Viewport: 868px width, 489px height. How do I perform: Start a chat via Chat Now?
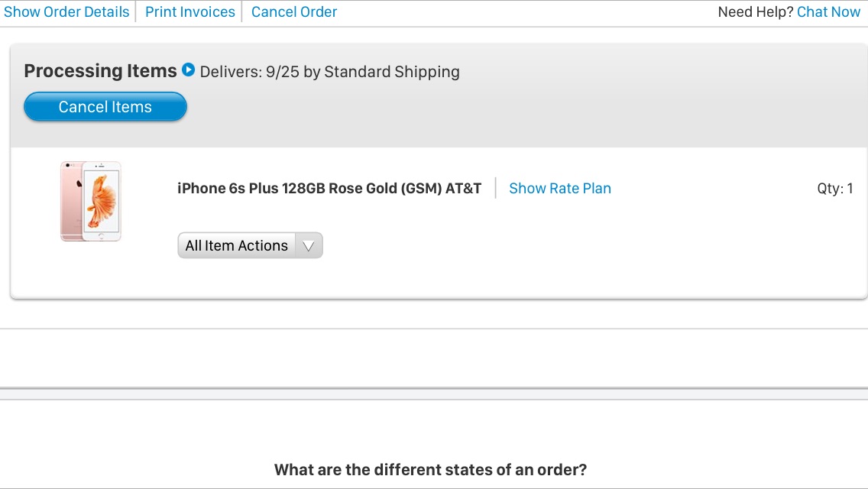coord(828,11)
